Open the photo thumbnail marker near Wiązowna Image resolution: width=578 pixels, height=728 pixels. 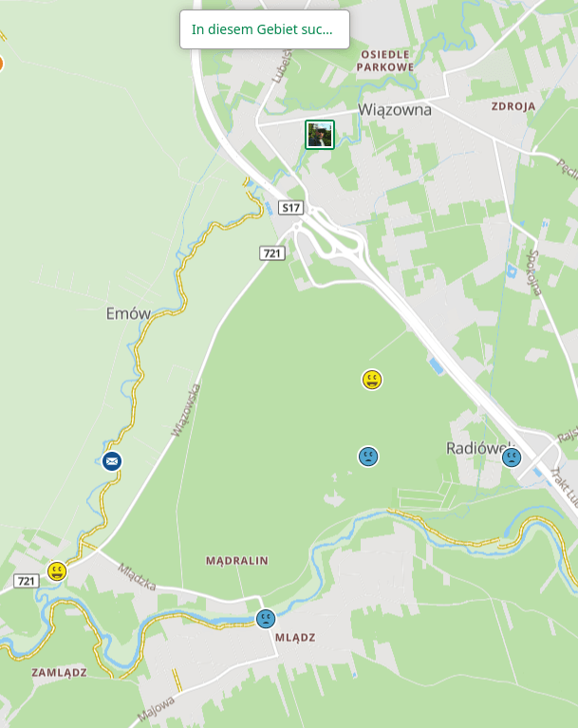click(x=320, y=135)
